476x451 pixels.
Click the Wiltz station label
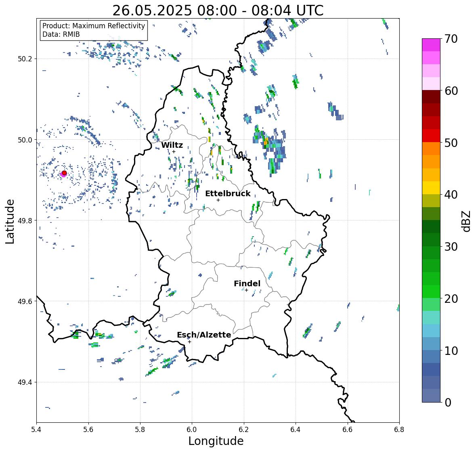172,145
